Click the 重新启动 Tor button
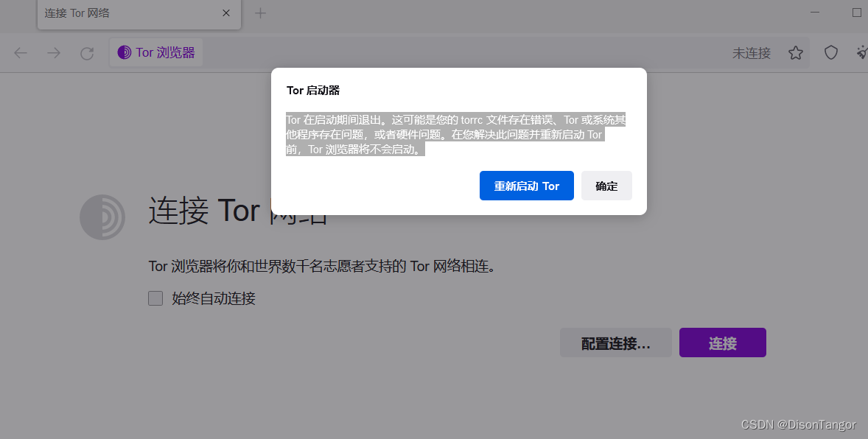 tap(526, 186)
